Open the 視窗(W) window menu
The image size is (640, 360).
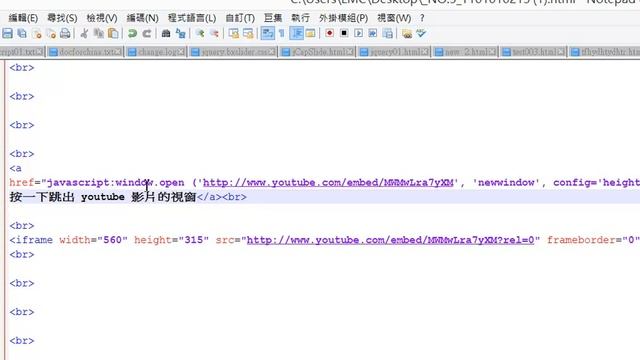(x=394, y=18)
